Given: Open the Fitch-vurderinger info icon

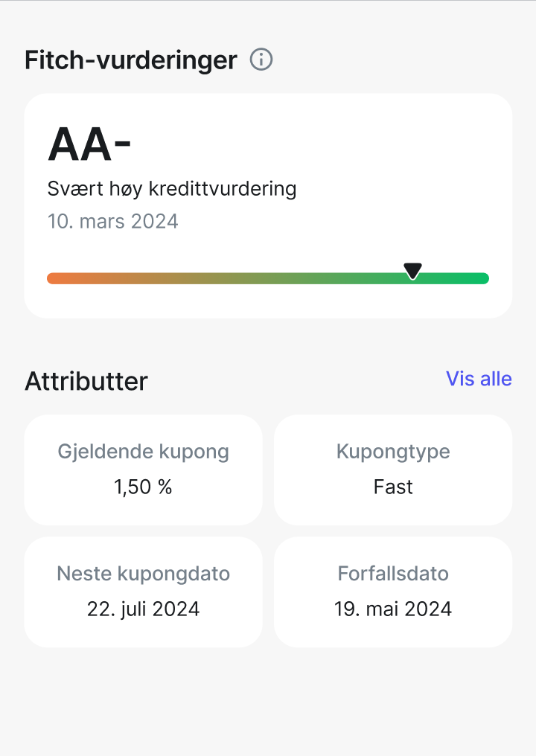Looking at the screenshot, I should (261, 60).
